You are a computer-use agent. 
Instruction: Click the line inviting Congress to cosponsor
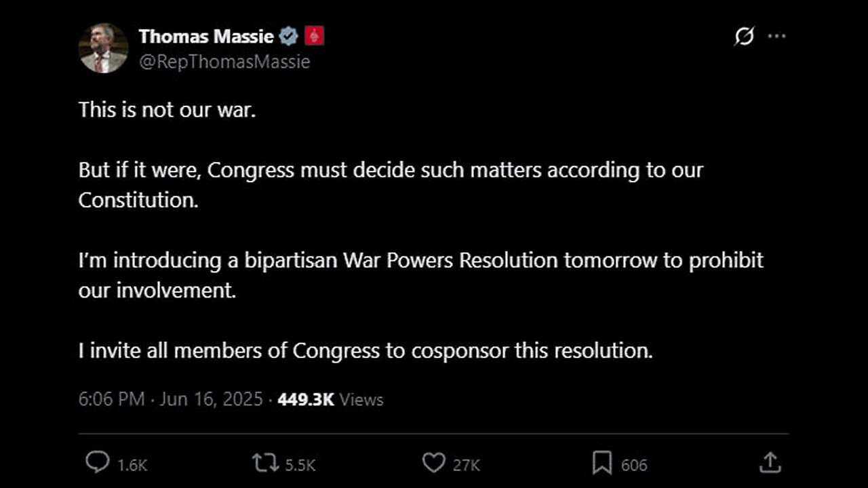(366, 350)
